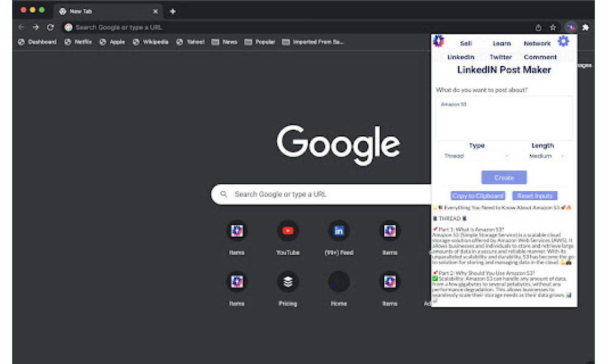Close the New Tab tab
The height and width of the screenshot is (364, 607).
155,12
